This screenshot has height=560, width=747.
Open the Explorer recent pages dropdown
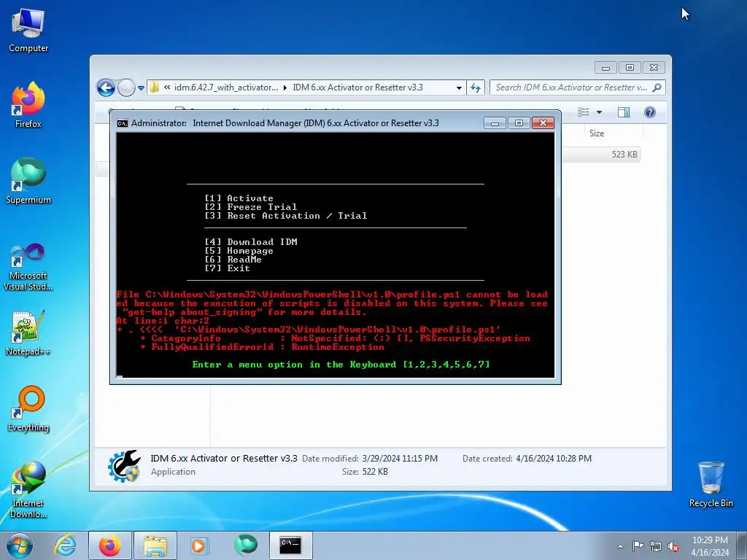tap(141, 88)
